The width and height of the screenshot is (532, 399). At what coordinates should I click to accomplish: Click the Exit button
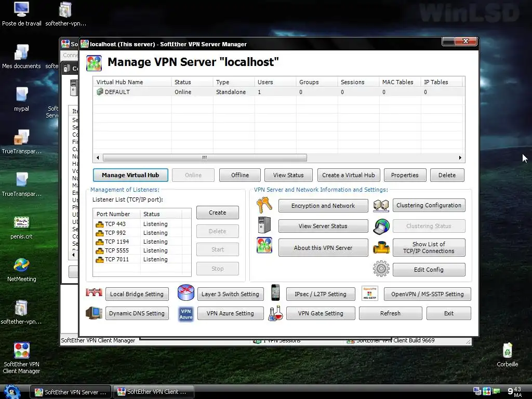tap(449, 313)
